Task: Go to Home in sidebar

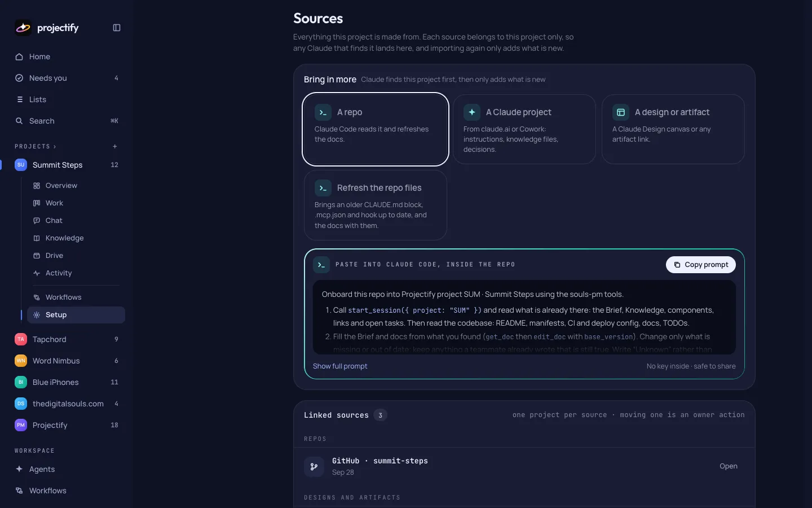Action: point(68,56)
